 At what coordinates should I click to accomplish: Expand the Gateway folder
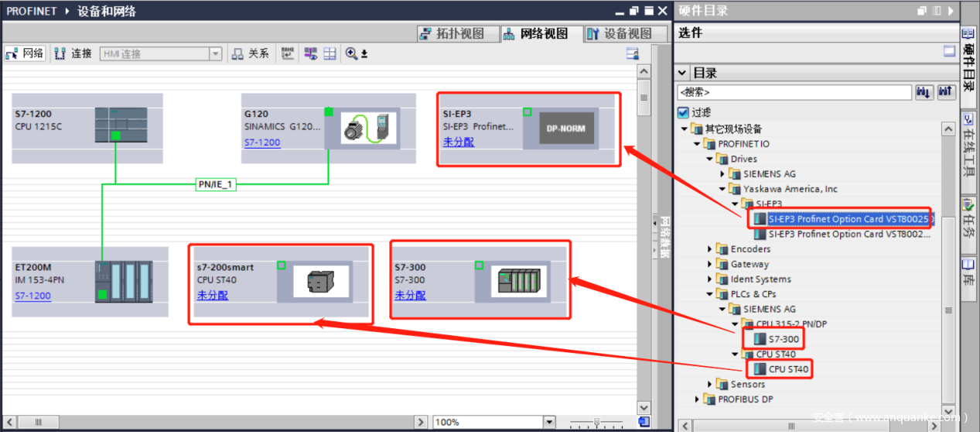[x=710, y=265]
